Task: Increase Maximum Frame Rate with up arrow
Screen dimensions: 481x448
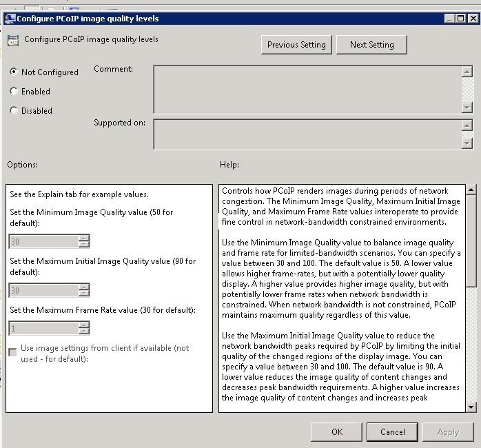Action: (83, 325)
